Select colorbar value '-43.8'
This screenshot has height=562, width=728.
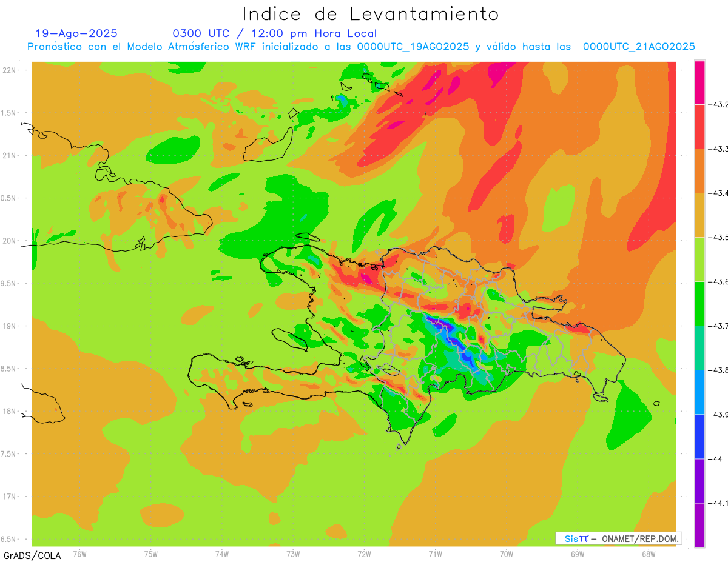[x=718, y=370]
